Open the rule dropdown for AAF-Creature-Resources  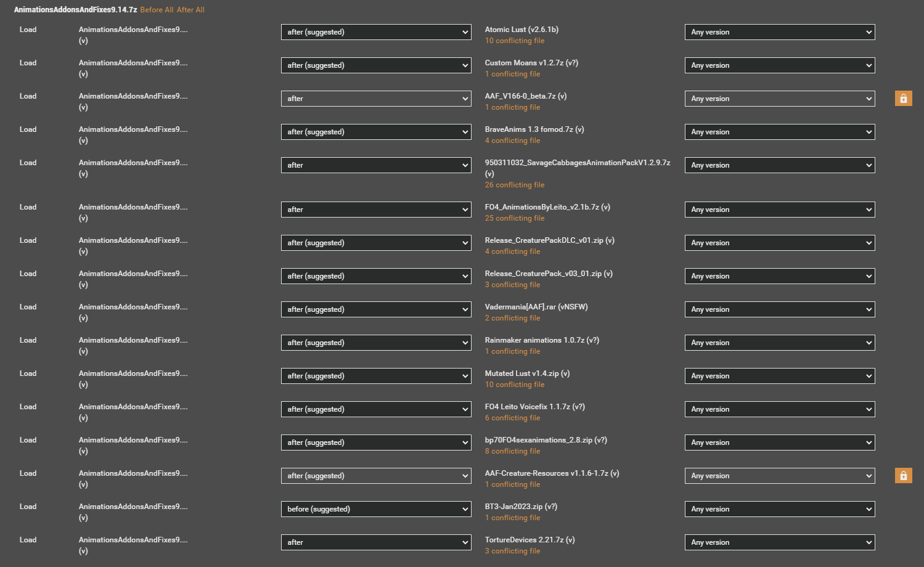[375, 475]
